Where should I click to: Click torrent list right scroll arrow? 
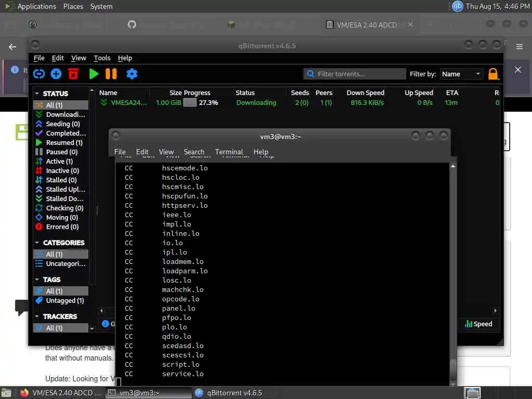pos(495,311)
